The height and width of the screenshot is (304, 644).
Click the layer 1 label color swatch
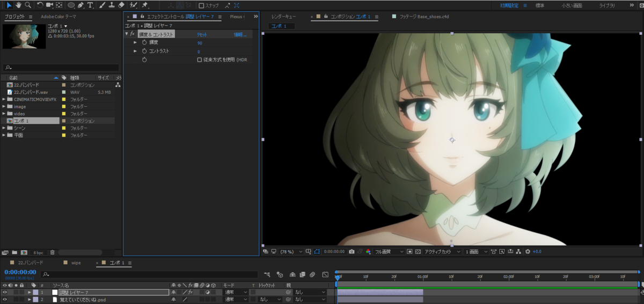pos(35,292)
